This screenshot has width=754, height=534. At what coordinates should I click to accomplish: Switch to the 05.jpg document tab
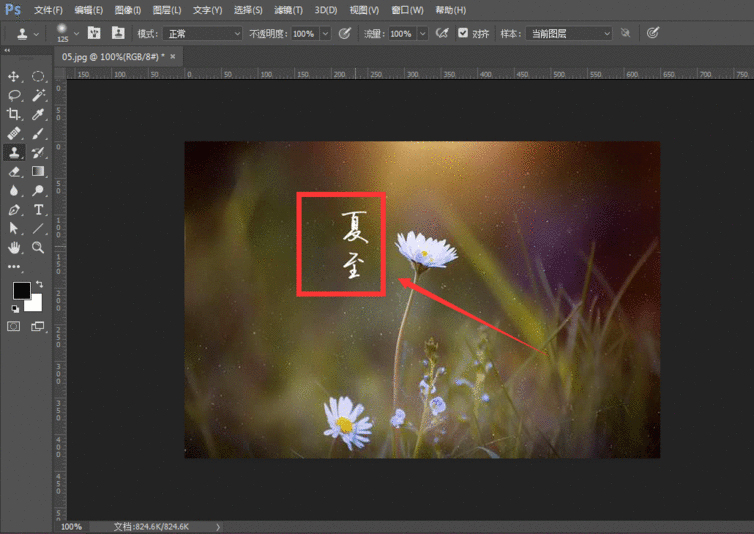(x=112, y=57)
